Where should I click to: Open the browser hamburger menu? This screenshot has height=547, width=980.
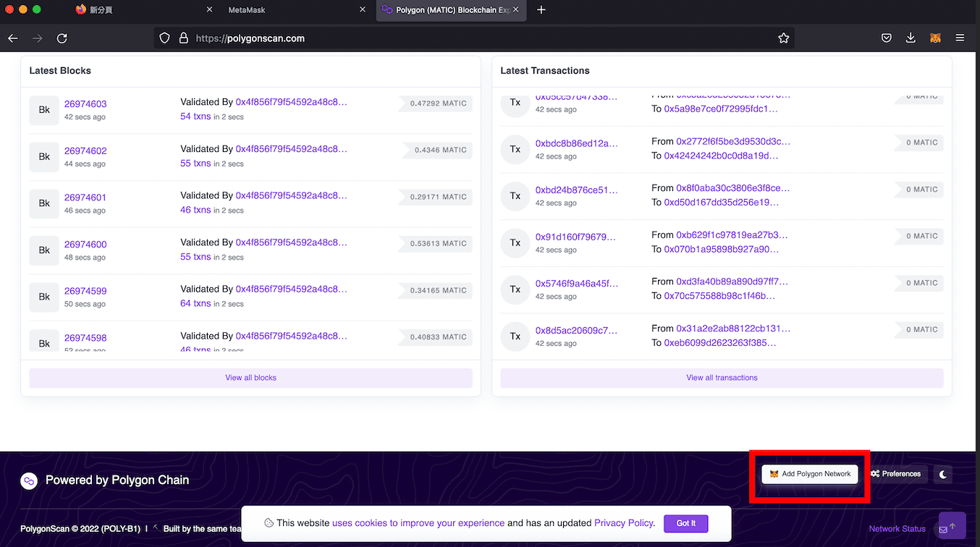960,38
